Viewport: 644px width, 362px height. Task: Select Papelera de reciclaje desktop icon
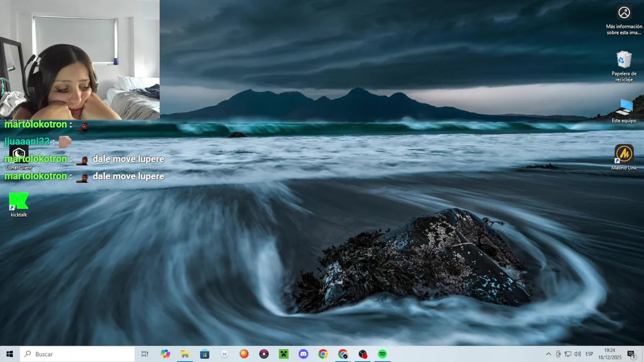(624, 66)
